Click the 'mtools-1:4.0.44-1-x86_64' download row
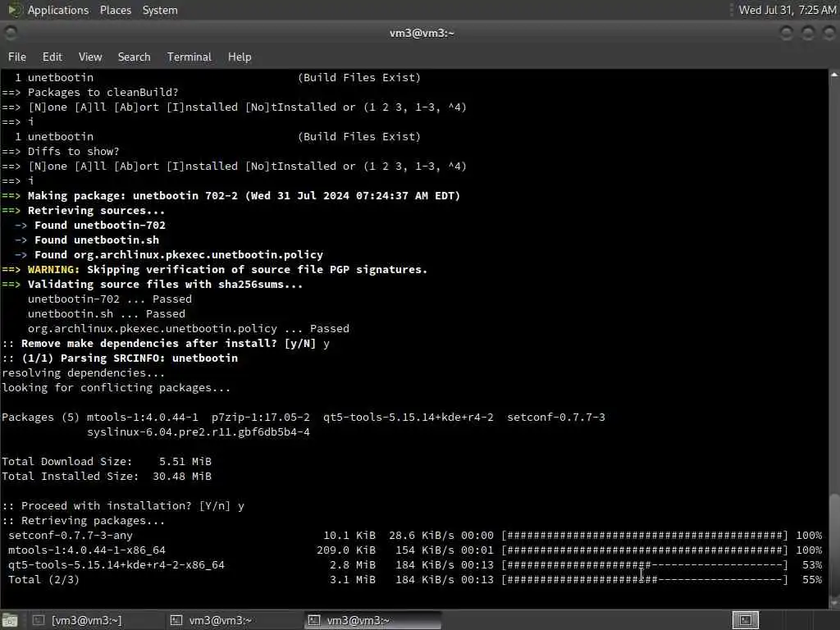 coord(414,550)
